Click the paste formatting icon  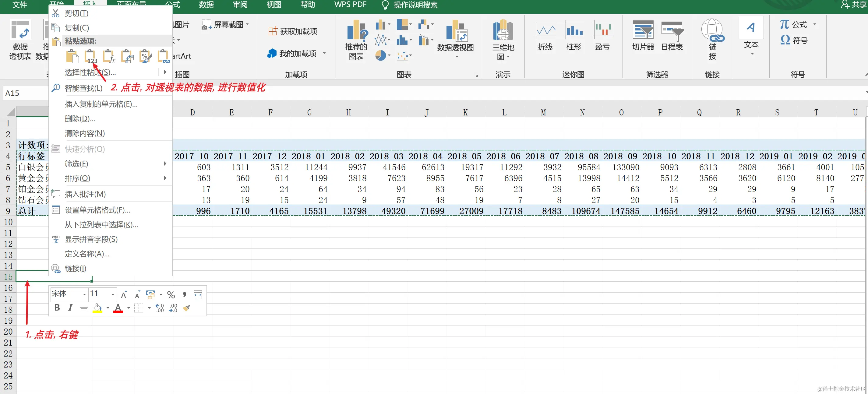pos(145,56)
